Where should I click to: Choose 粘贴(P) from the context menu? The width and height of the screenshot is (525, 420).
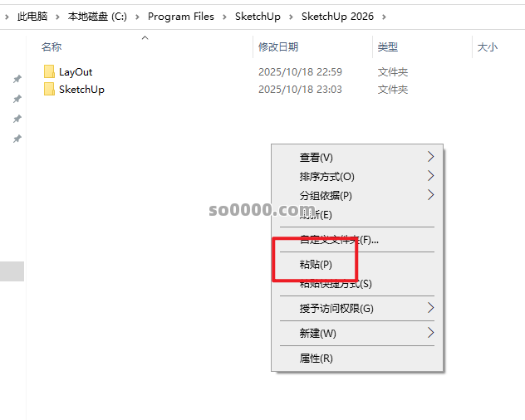[316, 265]
